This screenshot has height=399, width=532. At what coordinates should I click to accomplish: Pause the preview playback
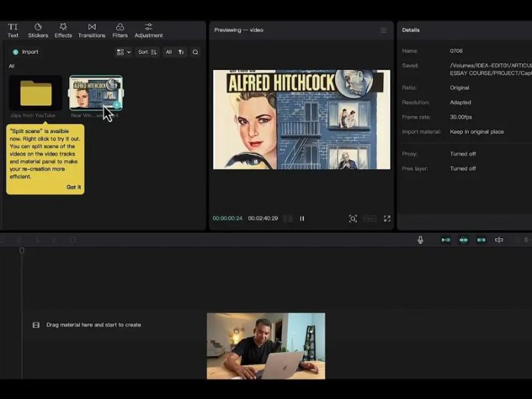click(x=302, y=219)
